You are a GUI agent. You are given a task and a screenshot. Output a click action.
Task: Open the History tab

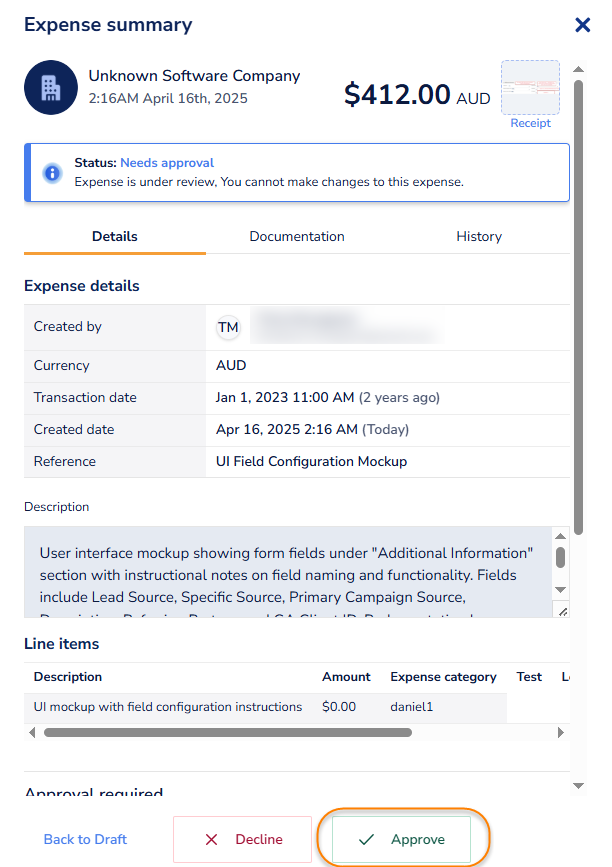pyautogui.click(x=479, y=237)
